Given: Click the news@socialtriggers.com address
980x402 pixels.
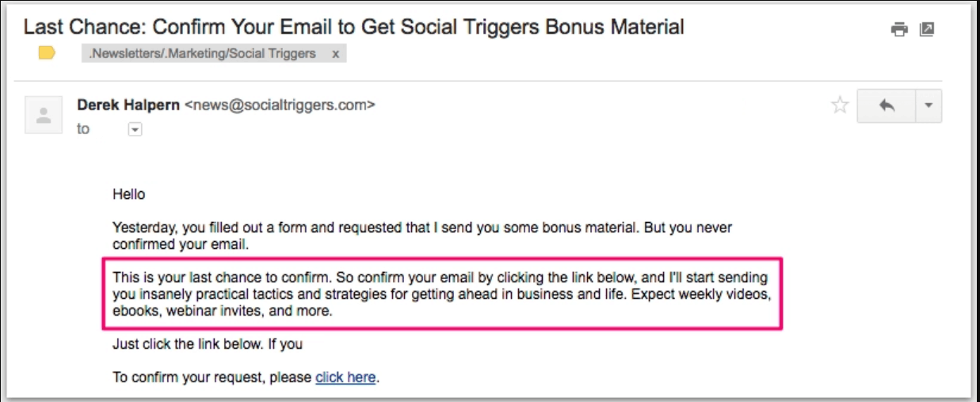Looking at the screenshot, I should [280, 105].
